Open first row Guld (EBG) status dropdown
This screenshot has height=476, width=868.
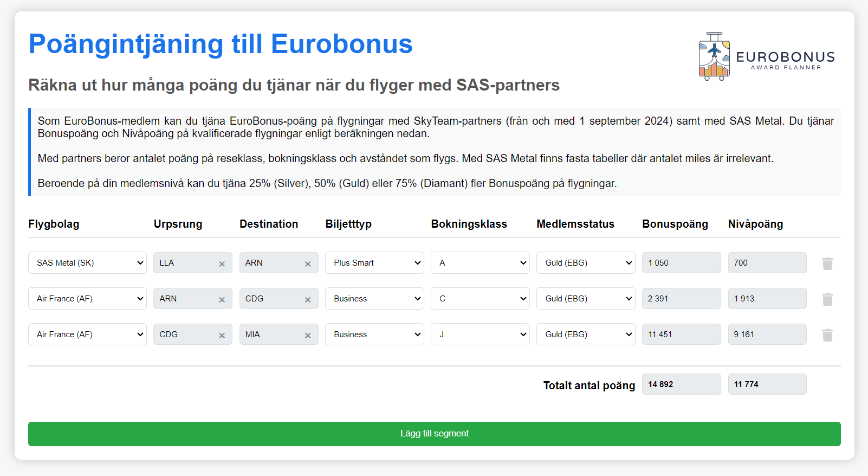(x=586, y=263)
